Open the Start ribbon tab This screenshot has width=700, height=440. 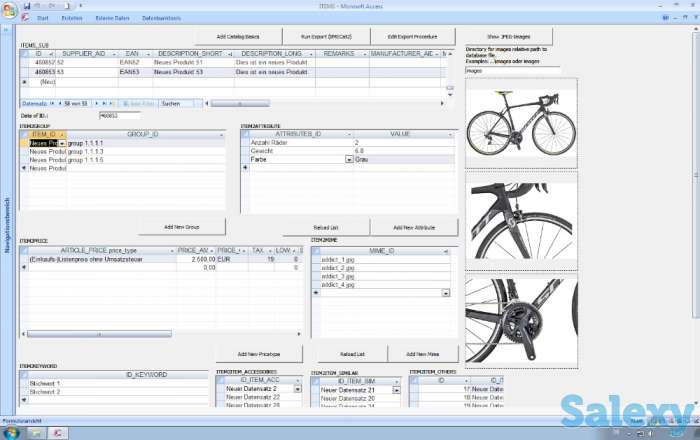coord(43,18)
